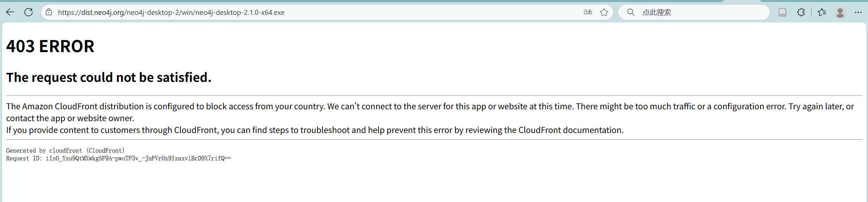Go back using the back arrow
This screenshot has height=202, width=868.
click(10, 12)
